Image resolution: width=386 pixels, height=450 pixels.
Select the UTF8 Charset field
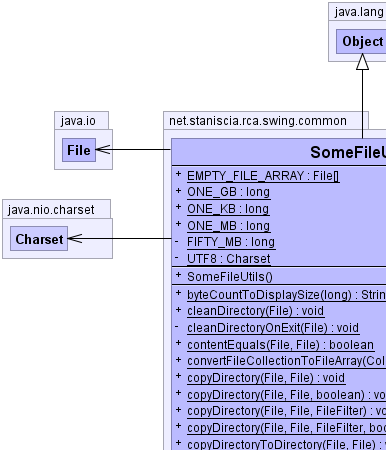click(x=229, y=259)
